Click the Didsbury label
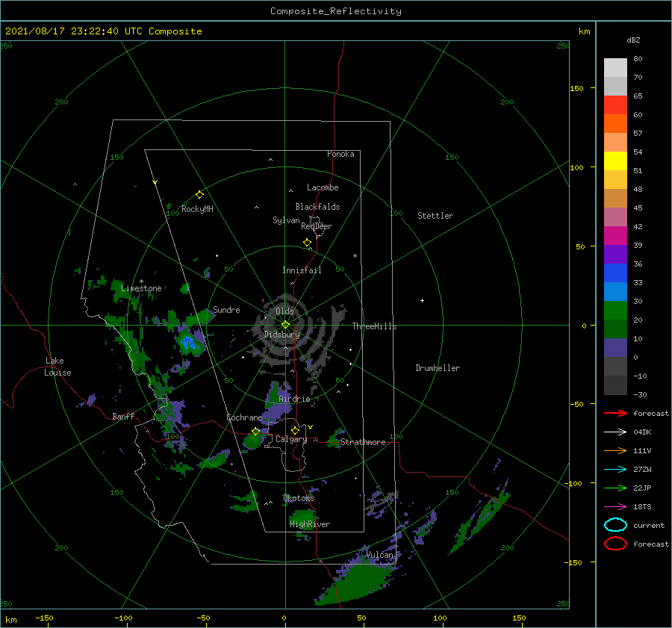The height and width of the screenshot is (628, 672). [281, 335]
